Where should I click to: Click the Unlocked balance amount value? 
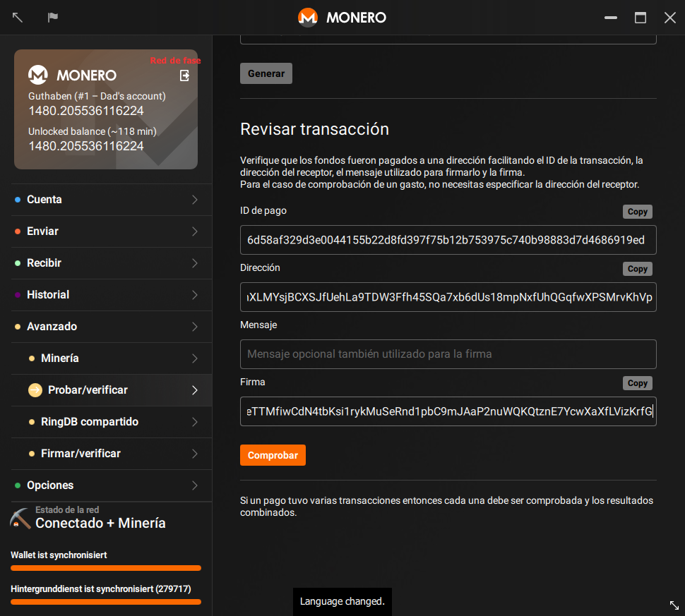coord(86,146)
